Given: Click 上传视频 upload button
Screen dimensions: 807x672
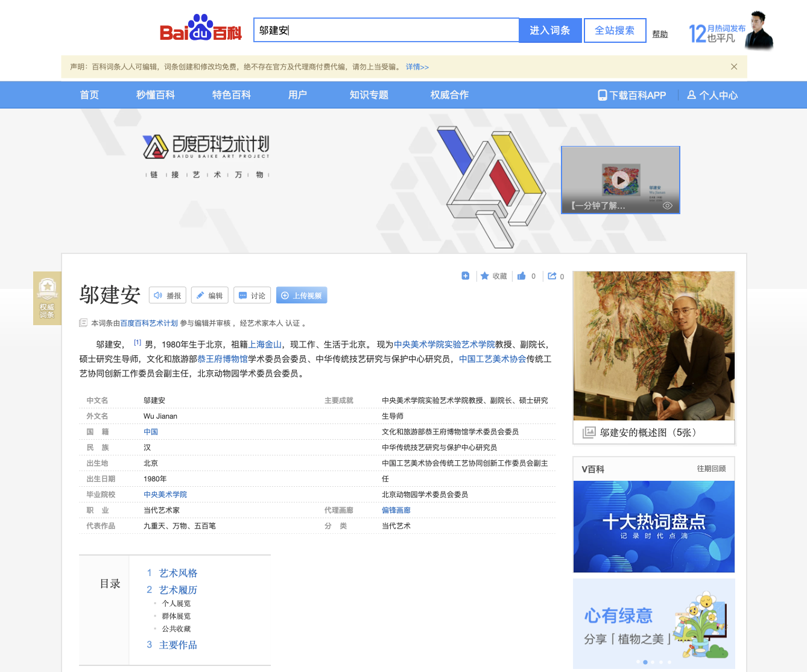Looking at the screenshot, I should pyautogui.click(x=302, y=296).
